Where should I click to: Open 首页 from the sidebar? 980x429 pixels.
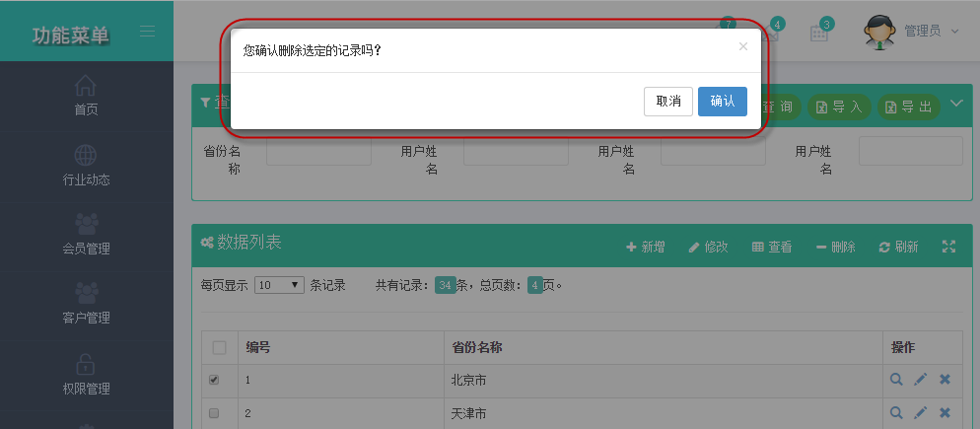(86, 96)
